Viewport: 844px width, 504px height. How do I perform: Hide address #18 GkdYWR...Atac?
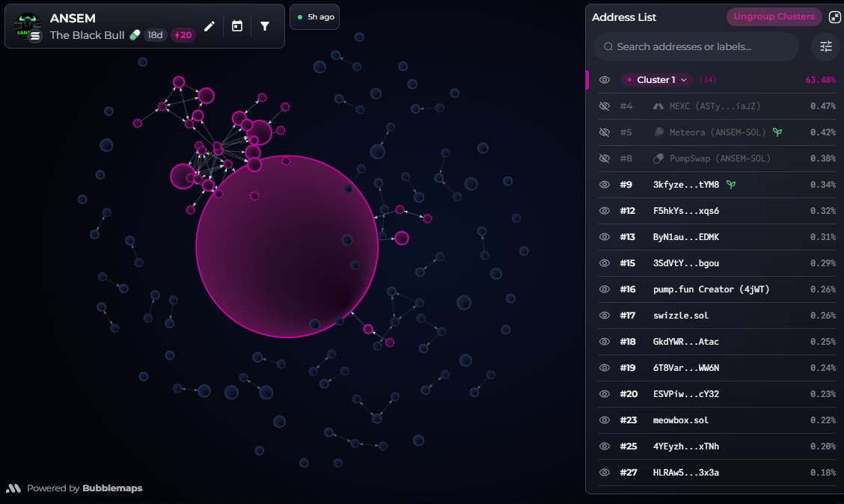pos(605,342)
